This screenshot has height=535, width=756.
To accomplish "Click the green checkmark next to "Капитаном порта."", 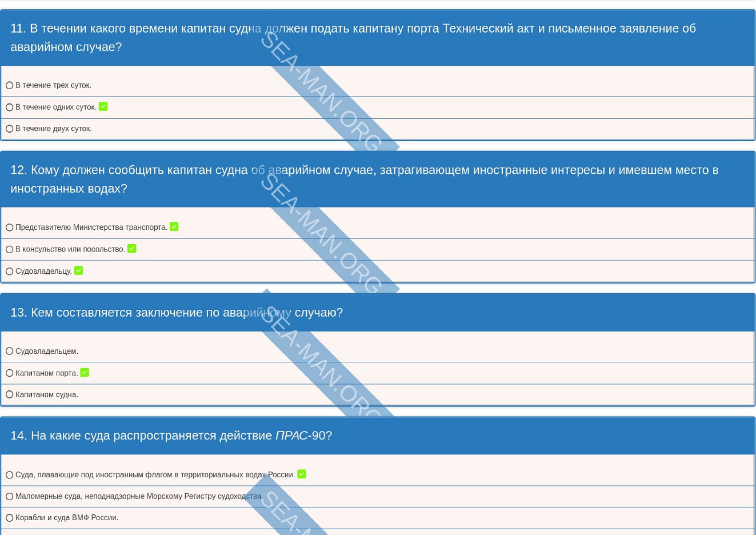I will coord(85,373).
